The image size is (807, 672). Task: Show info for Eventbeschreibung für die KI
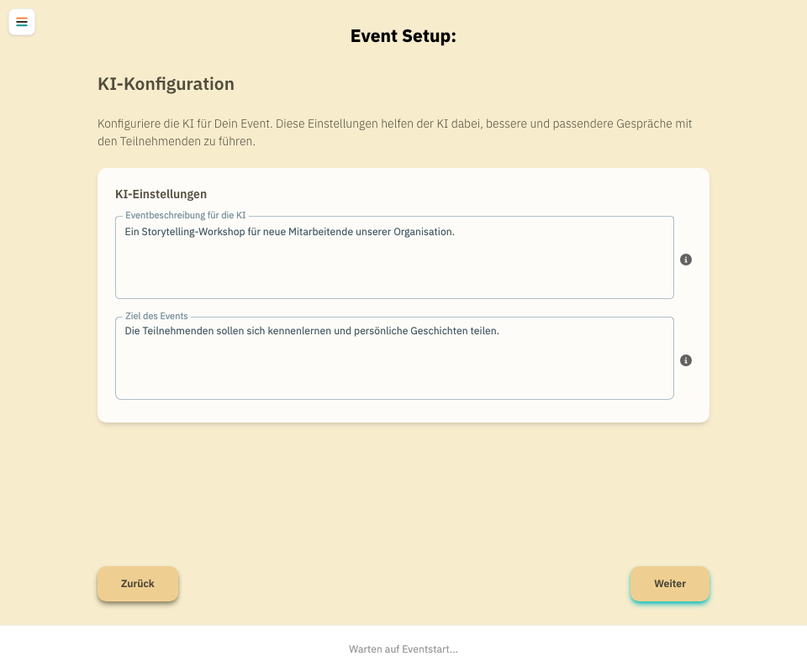[686, 260]
